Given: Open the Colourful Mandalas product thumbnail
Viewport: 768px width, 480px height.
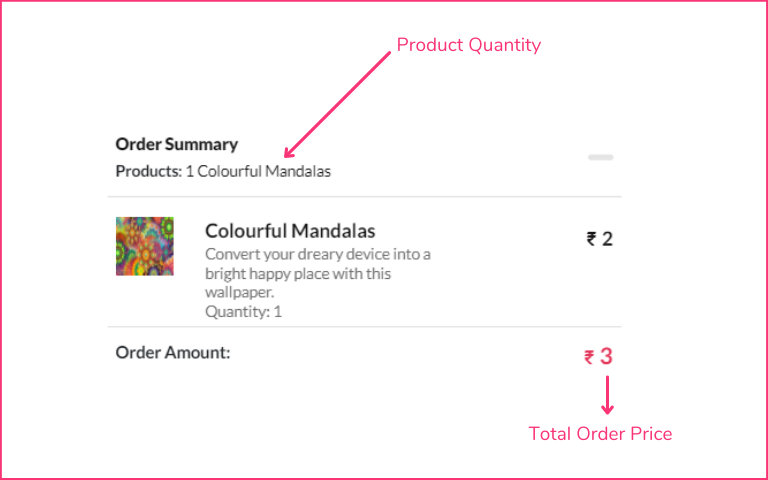Looking at the screenshot, I should pos(144,246).
